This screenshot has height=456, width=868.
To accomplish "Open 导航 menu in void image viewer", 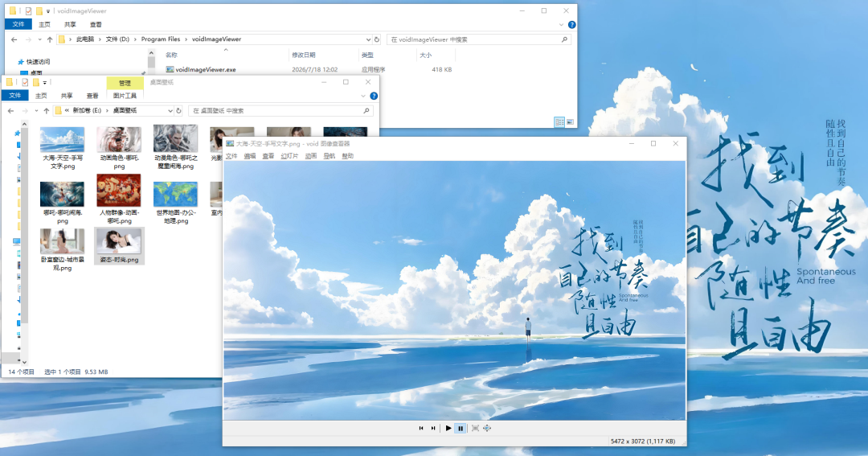I will pyautogui.click(x=330, y=156).
